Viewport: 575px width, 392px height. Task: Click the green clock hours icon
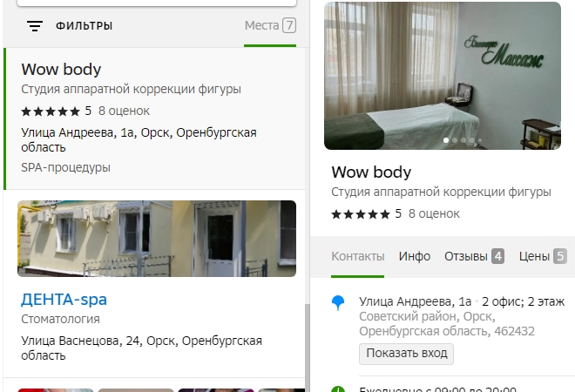(338, 389)
